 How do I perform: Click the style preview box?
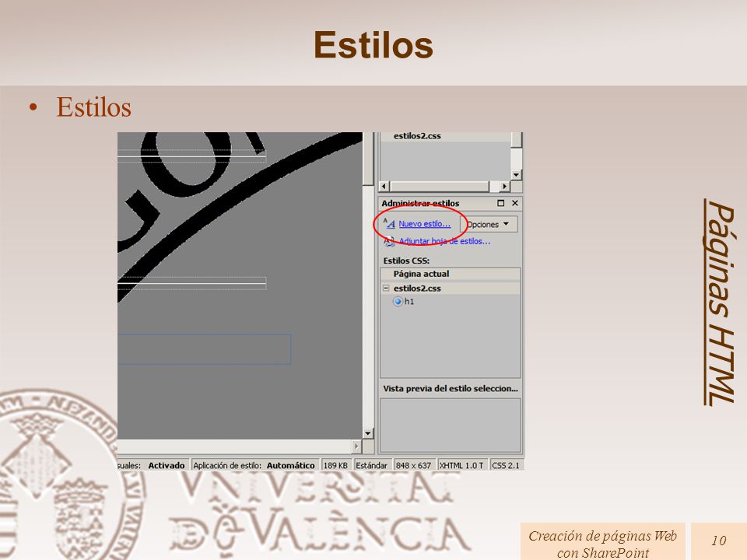(451, 425)
